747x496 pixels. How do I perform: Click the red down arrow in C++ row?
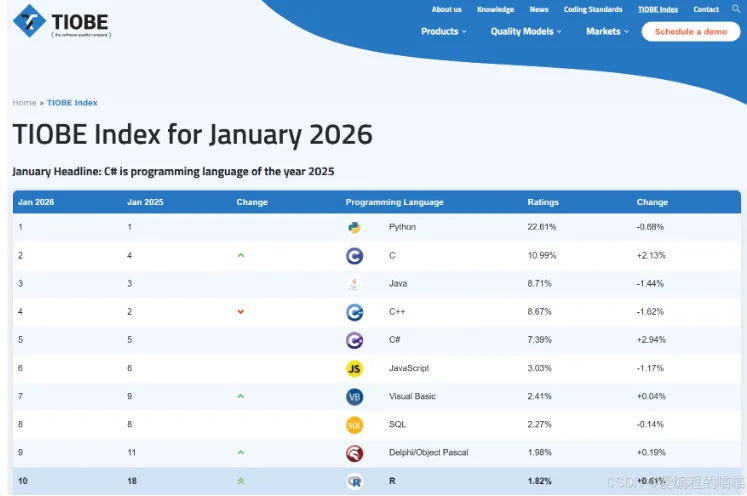[x=241, y=312]
